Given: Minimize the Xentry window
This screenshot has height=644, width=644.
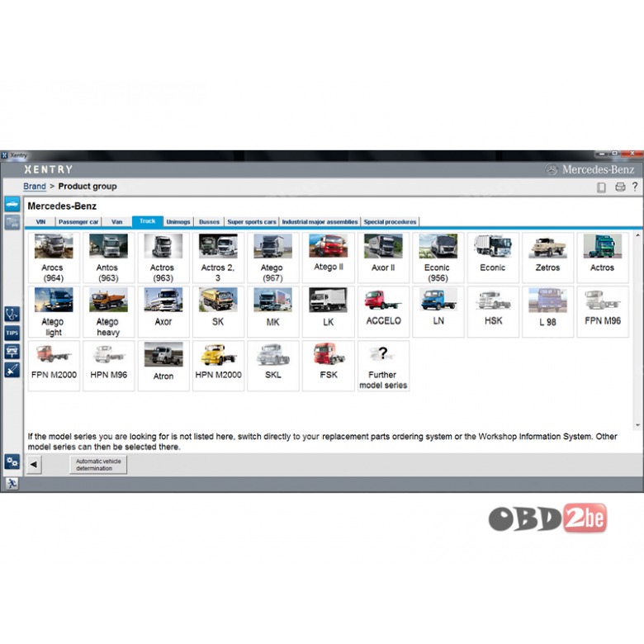Looking at the screenshot, I should [602, 154].
